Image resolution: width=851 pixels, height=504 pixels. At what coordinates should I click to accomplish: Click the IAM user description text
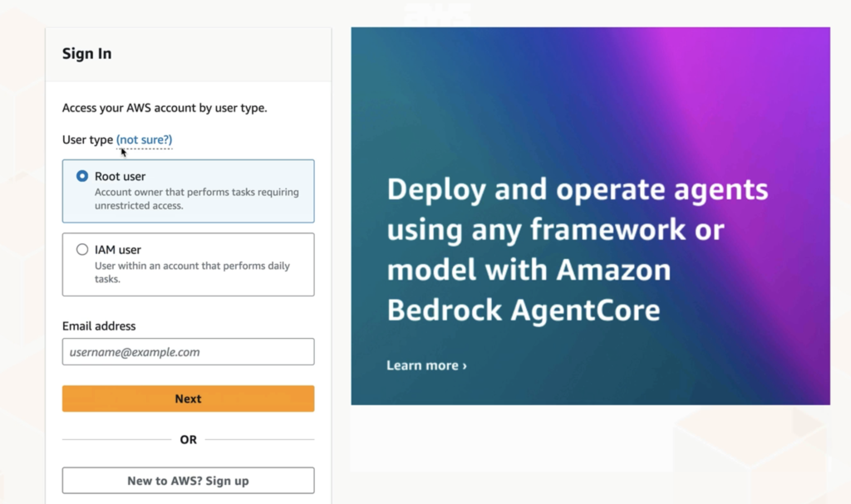[x=192, y=272]
